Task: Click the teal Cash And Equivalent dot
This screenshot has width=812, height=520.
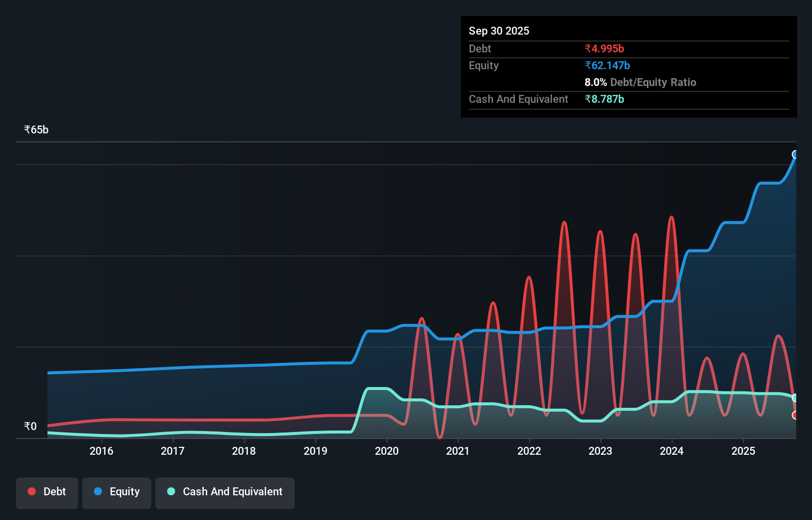Action: coord(171,491)
